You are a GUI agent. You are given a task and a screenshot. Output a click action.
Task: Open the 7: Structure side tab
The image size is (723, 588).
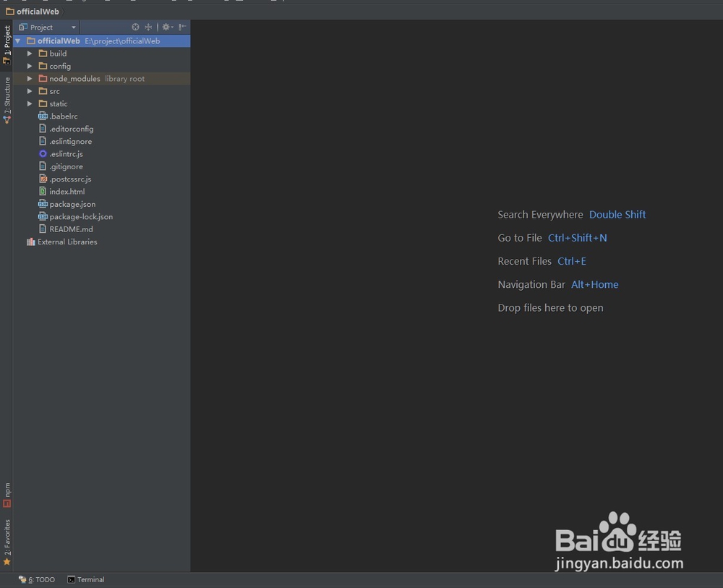(x=7, y=100)
